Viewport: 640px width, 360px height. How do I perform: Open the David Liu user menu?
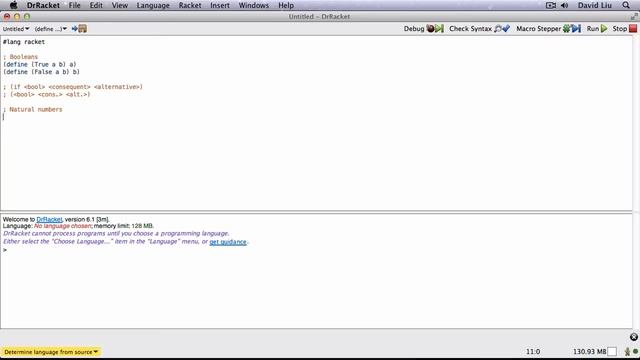pos(594,5)
